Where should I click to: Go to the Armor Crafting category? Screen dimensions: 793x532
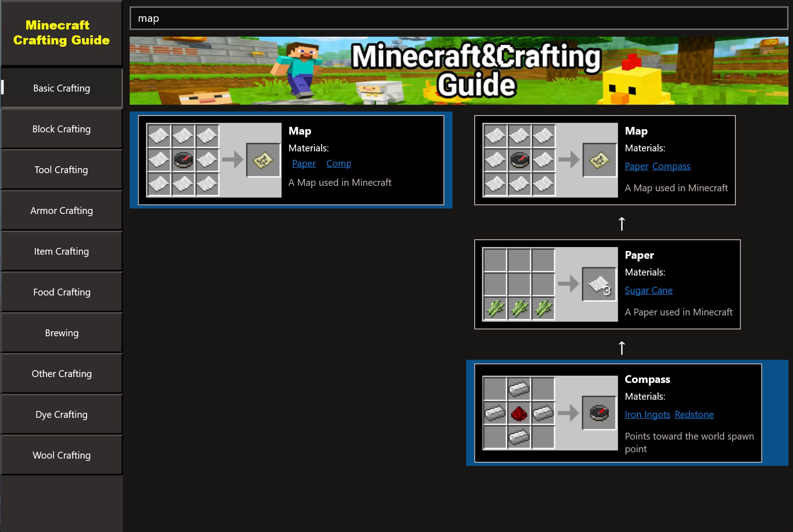[62, 210]
